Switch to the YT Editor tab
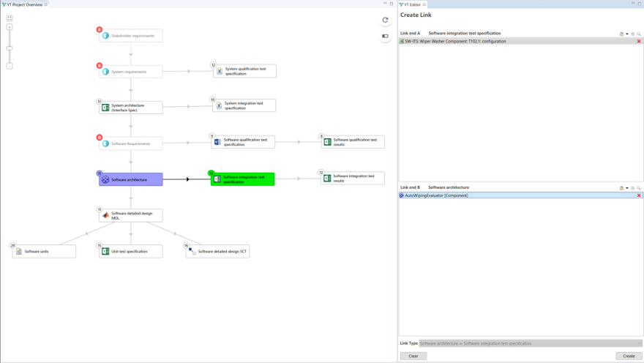Screen dimensions: 644x363 click(x=412, y=4)
